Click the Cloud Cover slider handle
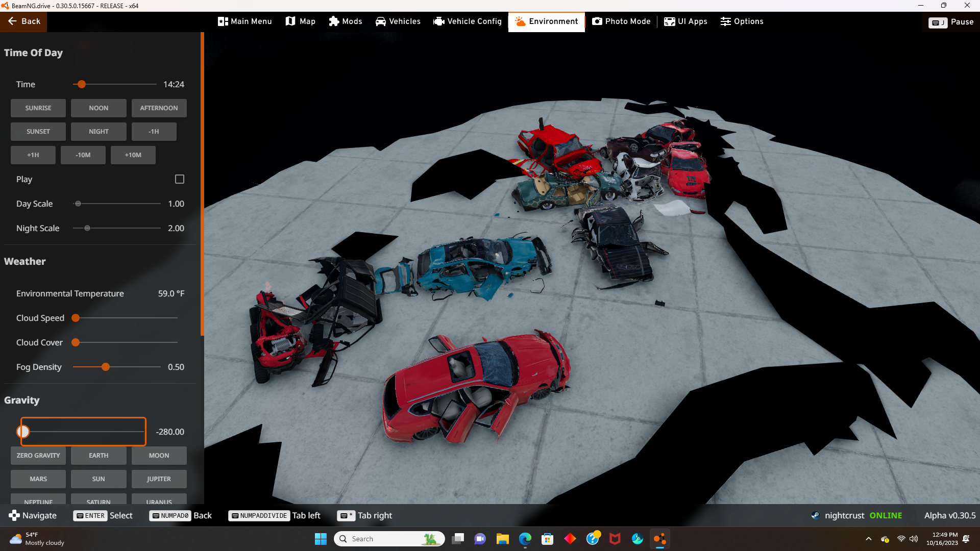 tap(76, 342)
